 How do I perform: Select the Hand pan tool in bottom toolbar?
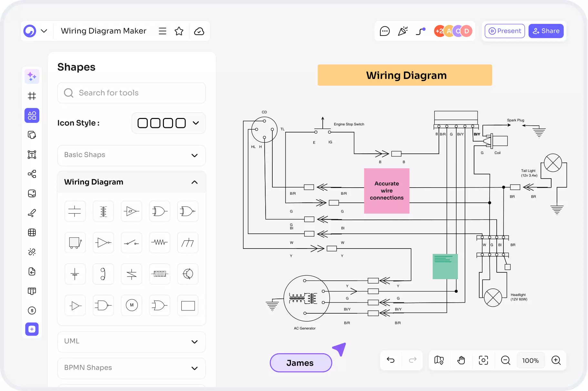coord(461,360)
